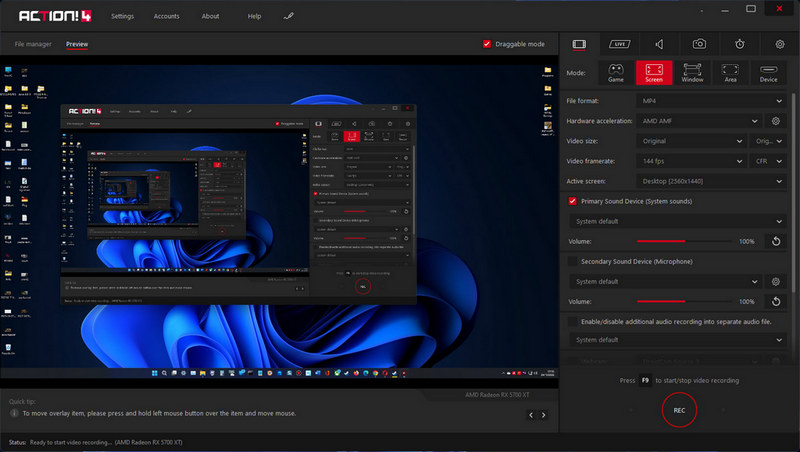
Task: Open the screenshots camera tab
Action: (699, 44)
